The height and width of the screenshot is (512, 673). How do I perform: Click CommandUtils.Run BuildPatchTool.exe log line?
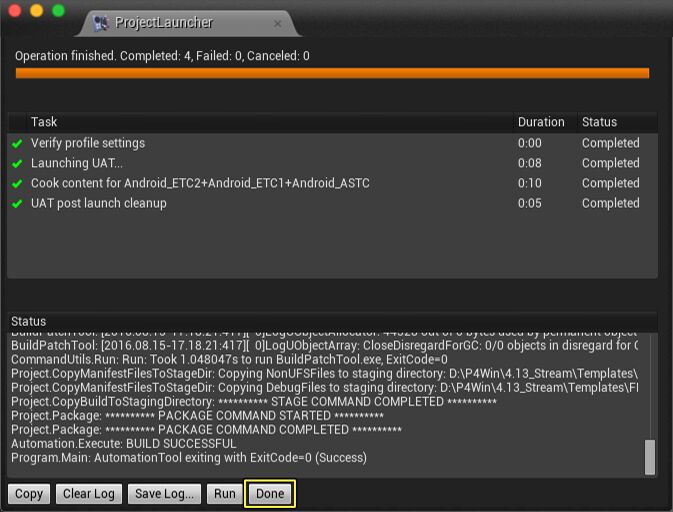[229, 360]
